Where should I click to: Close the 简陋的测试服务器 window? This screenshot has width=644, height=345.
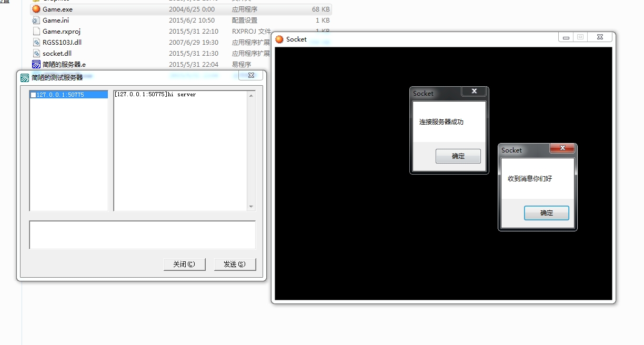251,76
